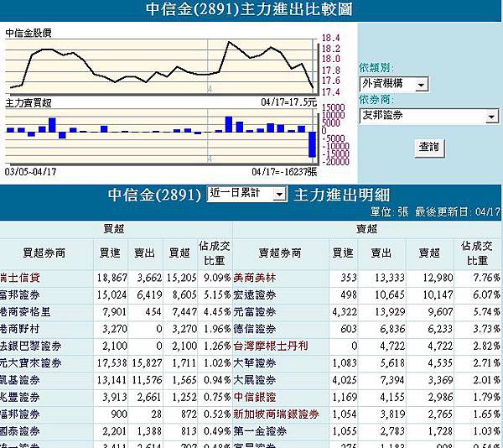The height and width of the screenshot is (448, 503).
Task: Open broker link 大展證券
Action: click(x=255, y=380)
